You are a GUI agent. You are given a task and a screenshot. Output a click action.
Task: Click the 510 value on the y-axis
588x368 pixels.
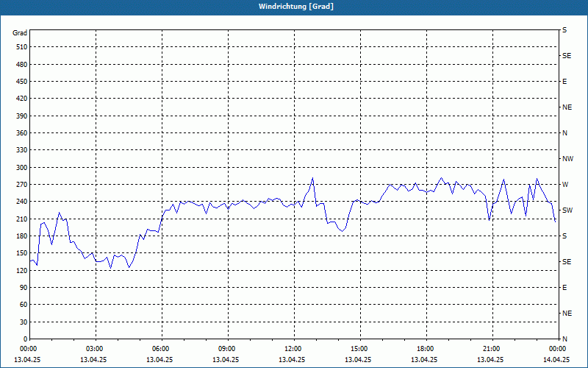point(21,47)
